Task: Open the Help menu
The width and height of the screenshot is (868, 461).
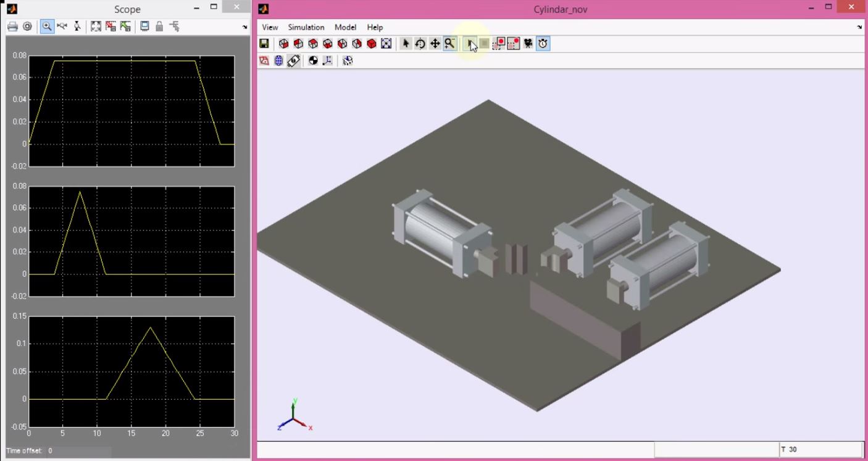Action: 375,27
